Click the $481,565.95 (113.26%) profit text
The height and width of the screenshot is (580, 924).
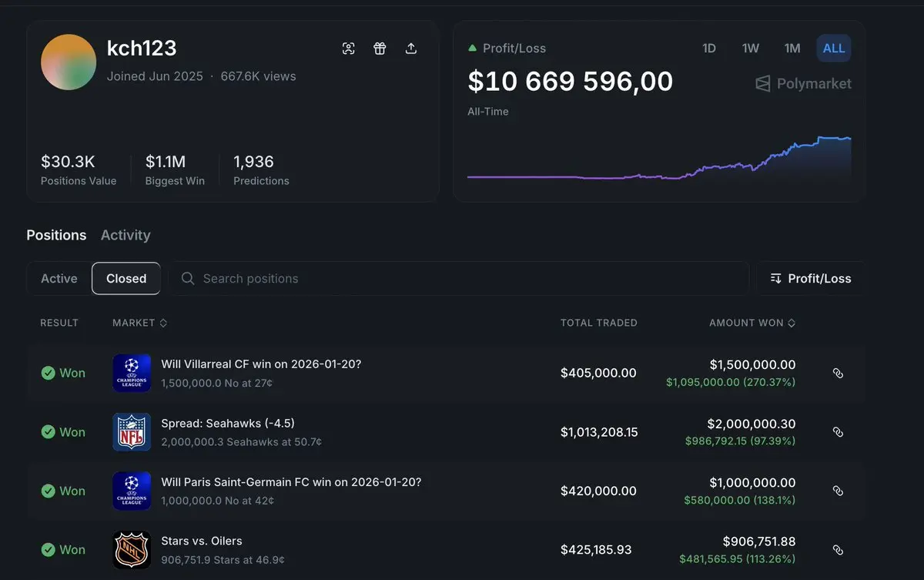click(737, 559)
